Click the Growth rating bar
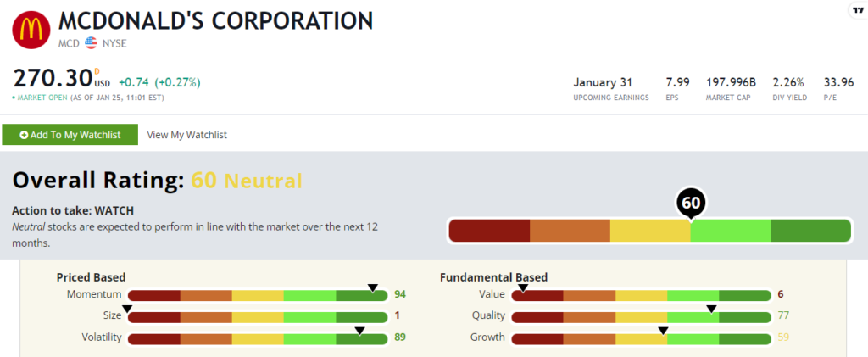868x357 pixels. [641, 338]
